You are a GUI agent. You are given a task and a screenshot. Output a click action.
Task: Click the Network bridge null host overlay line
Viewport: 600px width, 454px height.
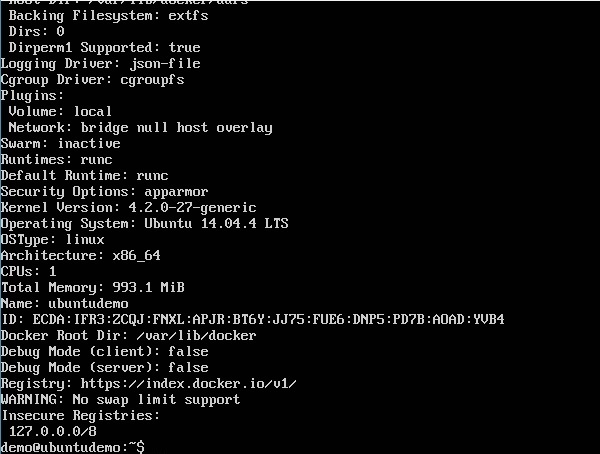(x=140, y=127)
